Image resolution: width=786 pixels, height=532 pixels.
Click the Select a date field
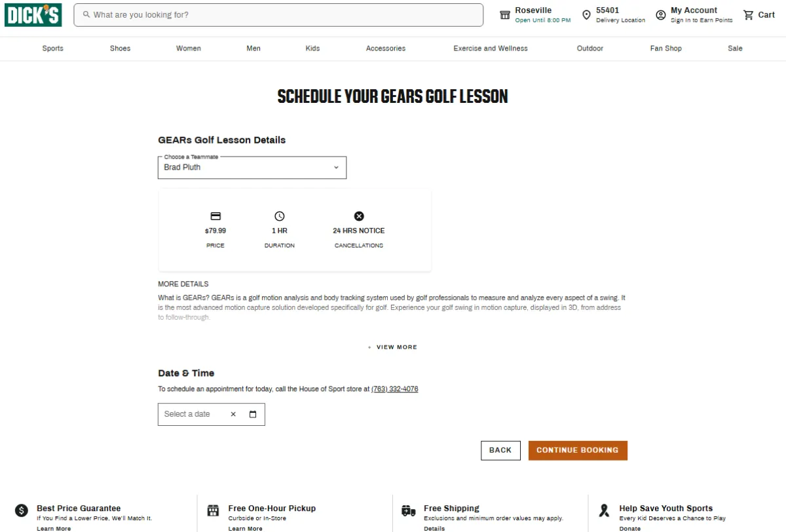pos(212,414)
